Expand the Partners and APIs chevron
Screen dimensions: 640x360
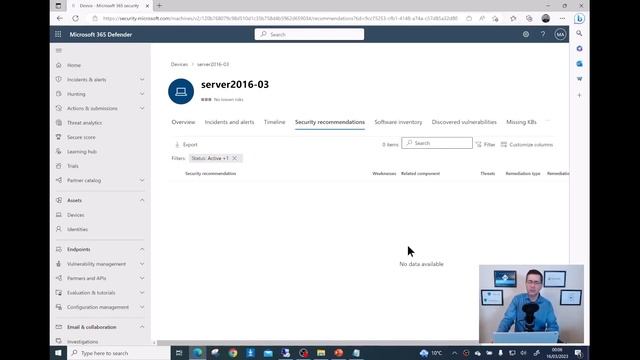pyautogui.click(x=142, y=278)
